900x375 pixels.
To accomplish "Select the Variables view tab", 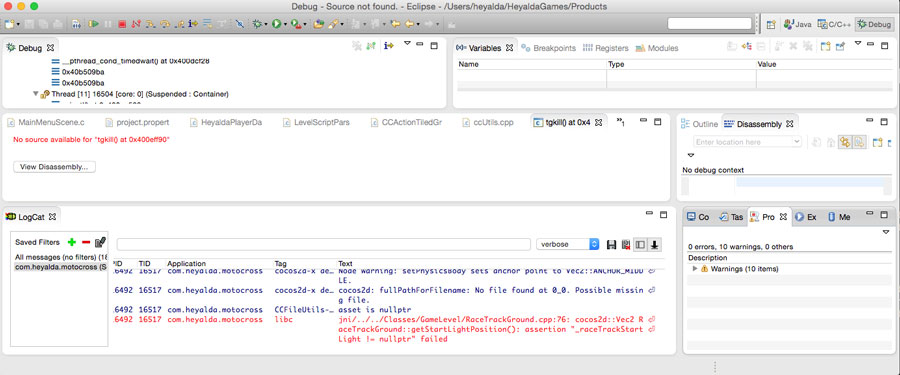I will 484,48.
